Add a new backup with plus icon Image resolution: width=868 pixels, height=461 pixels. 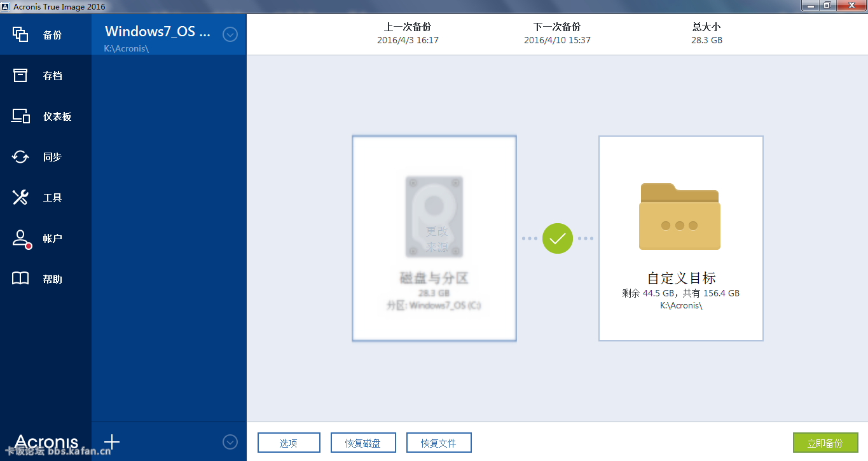(x=112, y=441)
